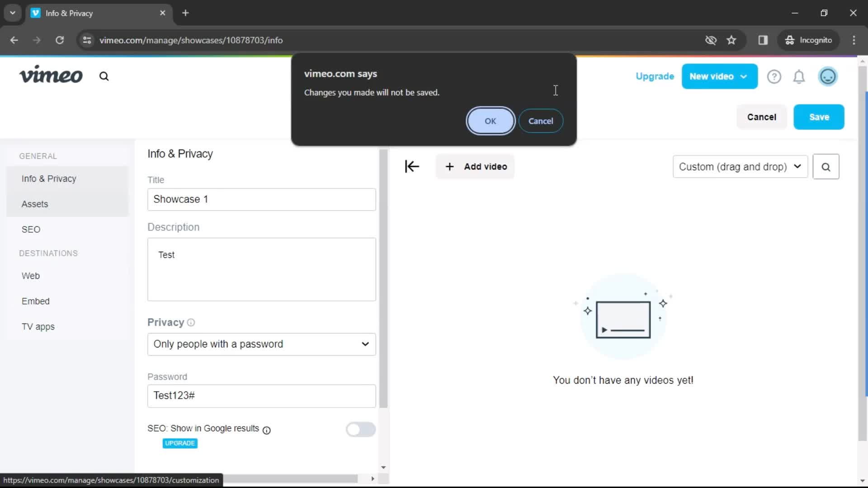Bookmark this page with the star icon
This screenshot has width=868, height=488.
click(731, 40)
